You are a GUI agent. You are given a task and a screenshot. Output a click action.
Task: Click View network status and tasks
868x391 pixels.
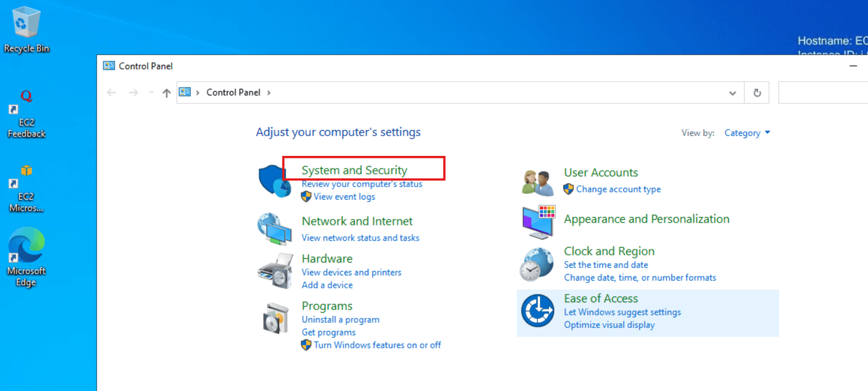pyautogui.click(x=361, y=238)
